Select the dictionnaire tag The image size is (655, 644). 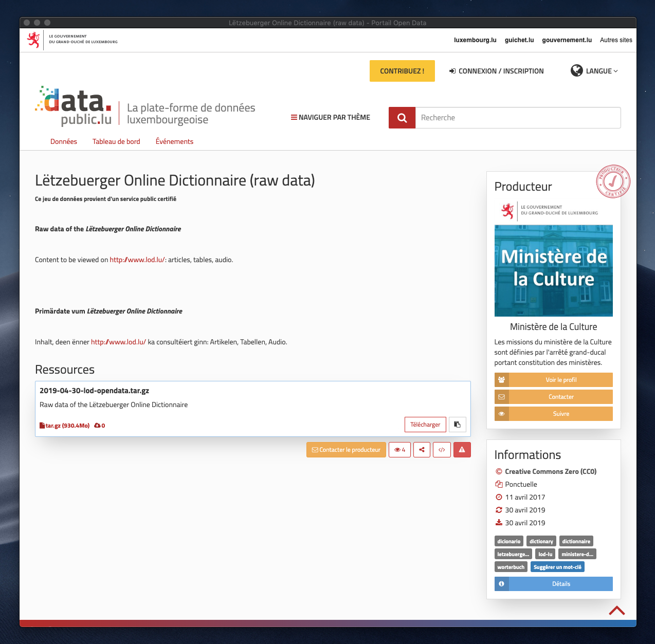[x=576, y=541]
